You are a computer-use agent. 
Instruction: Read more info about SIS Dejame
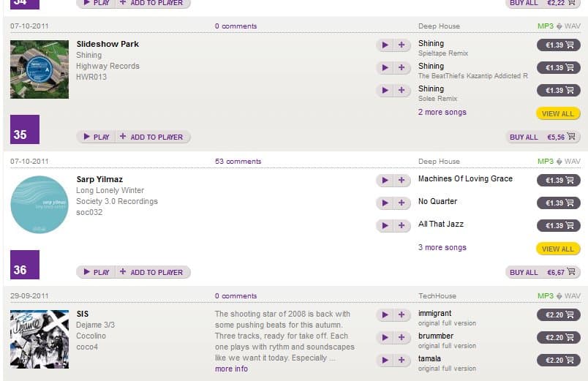231,369
